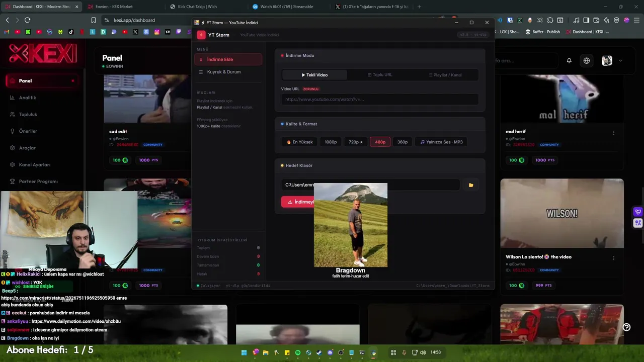The width and height of the screenshot is (644, 362).
Task: Click the x.com link in chat
Action: tap(58, 298)
